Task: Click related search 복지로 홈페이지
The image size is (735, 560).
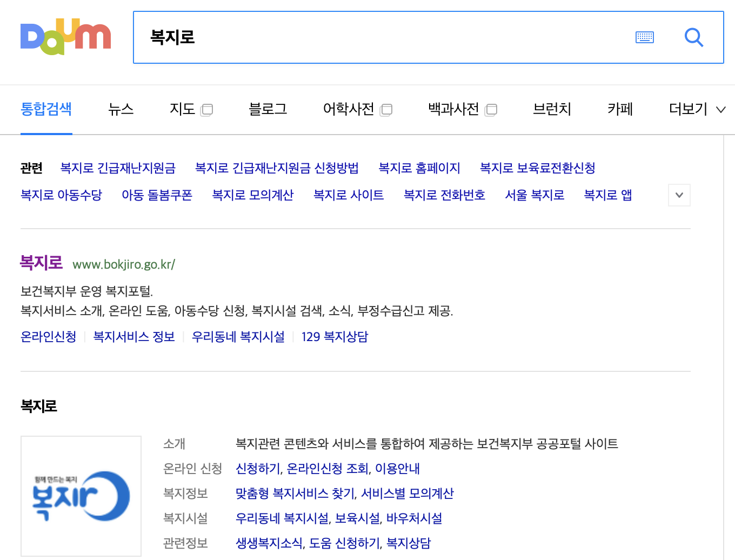Action: (419, 168)
